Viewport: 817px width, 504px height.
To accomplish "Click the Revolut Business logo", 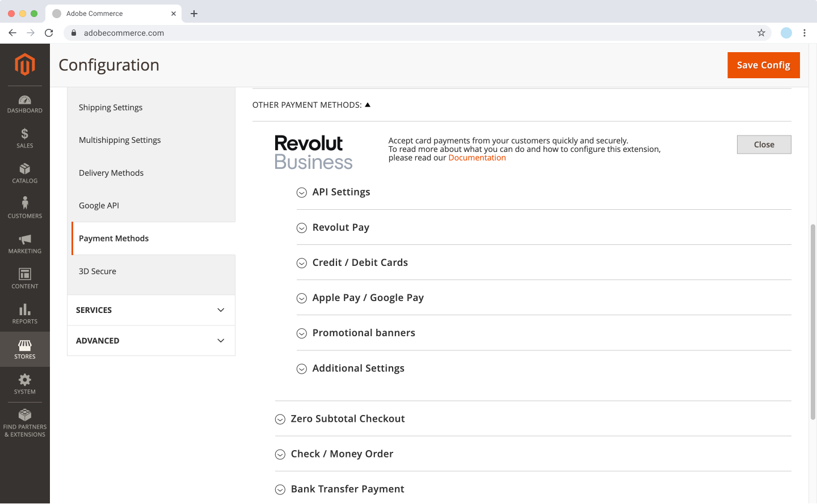I will tap(313, 152).
